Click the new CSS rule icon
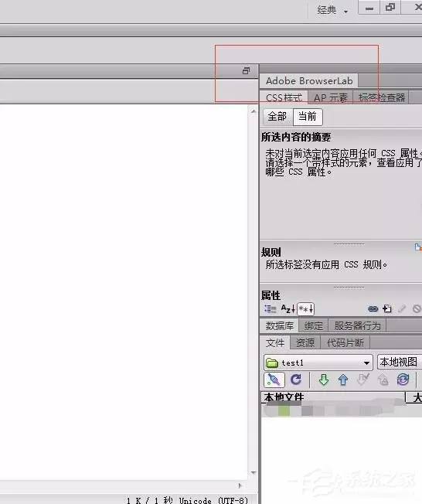 coord(387,309)
